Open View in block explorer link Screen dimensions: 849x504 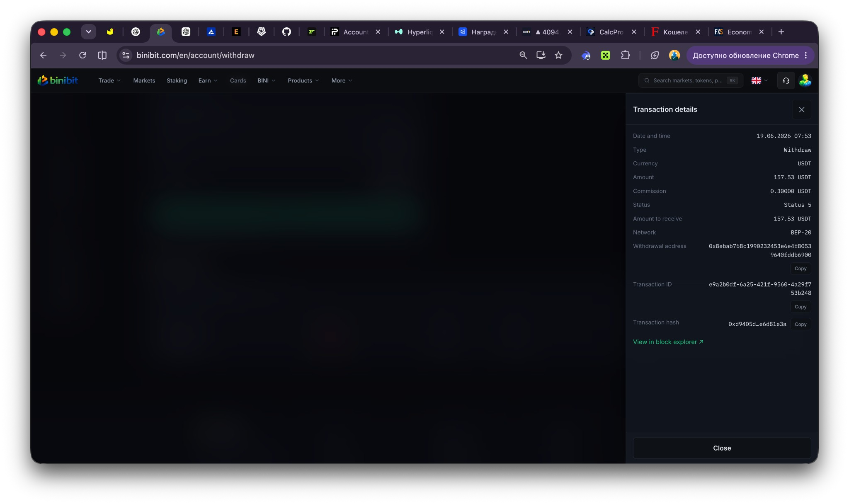coord(668,342)
